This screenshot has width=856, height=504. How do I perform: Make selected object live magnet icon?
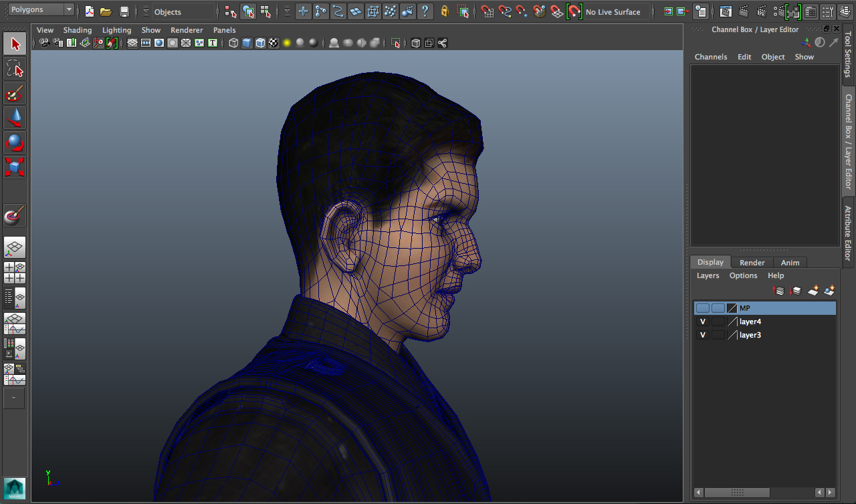574,11
